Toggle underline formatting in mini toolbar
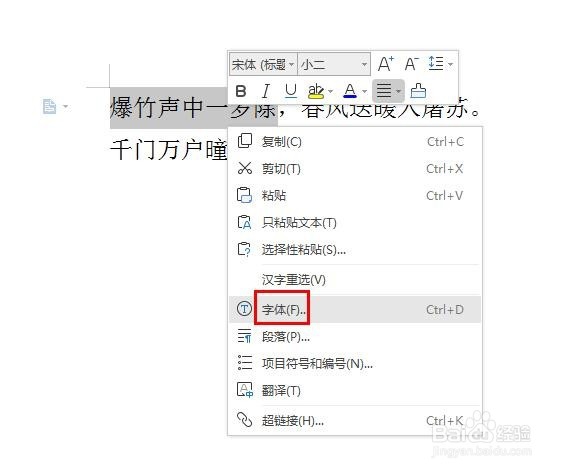The width and height of the screenshot is (563, 471). (290, 91)
